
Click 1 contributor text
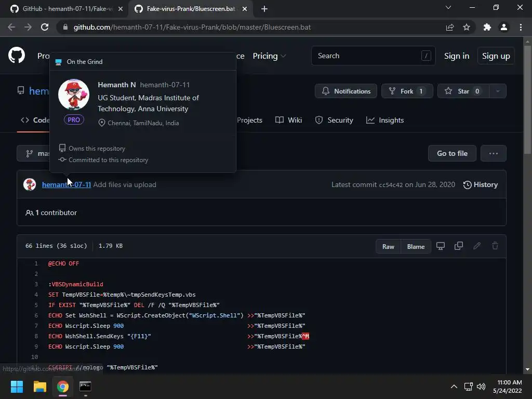[x=56, y=212]
